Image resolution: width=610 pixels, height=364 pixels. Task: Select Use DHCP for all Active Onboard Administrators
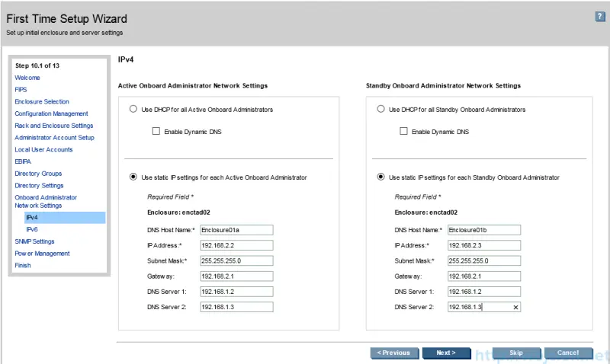[x=133, y=109]
